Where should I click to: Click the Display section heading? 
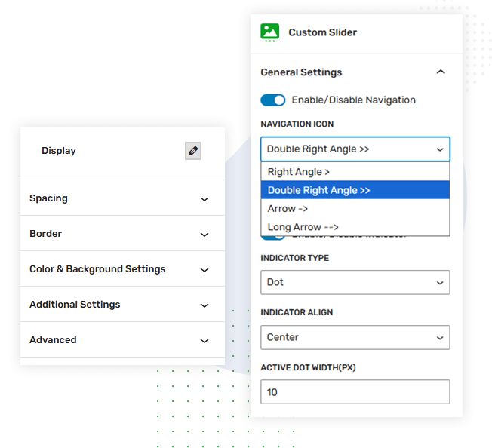coord(59,151)
